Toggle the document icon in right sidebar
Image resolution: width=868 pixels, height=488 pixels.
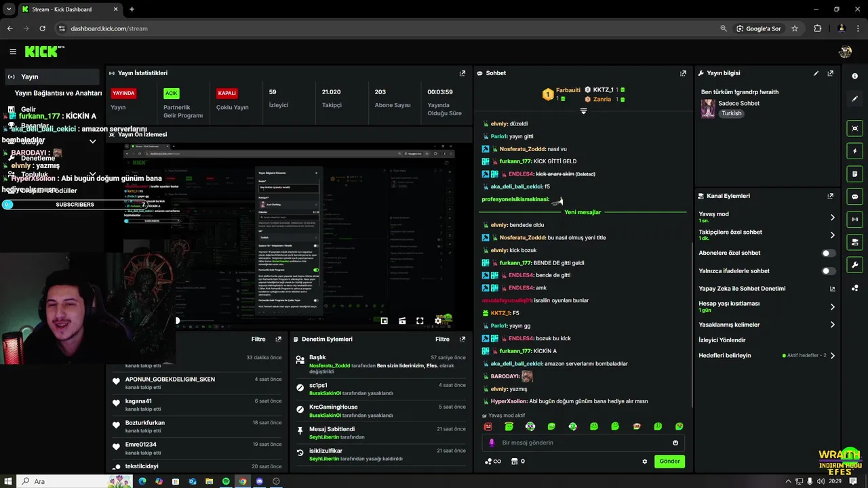[854, 174]
